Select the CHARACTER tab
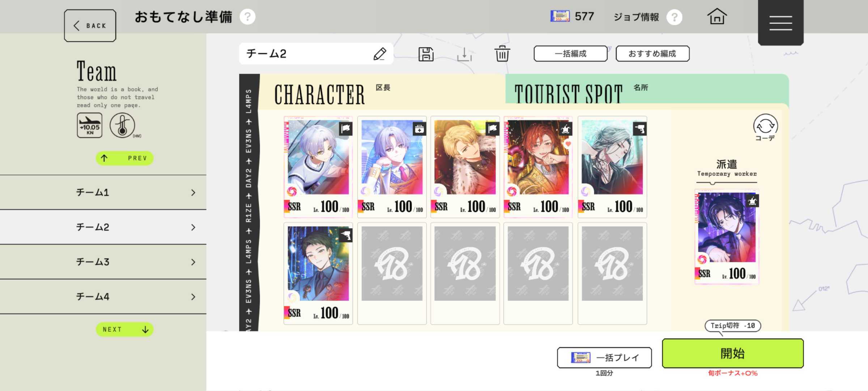The height and width of the screenshot is (391, 868). (x=382, y=92)
